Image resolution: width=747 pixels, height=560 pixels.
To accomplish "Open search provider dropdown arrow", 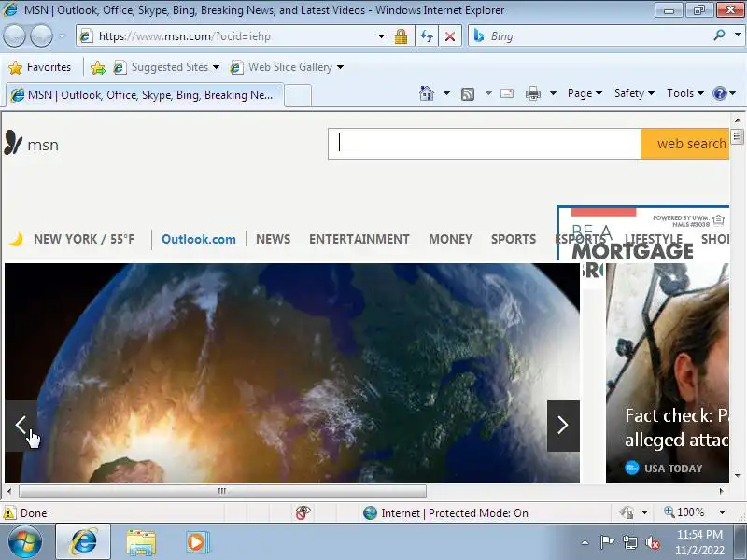I will pos(738,35).
